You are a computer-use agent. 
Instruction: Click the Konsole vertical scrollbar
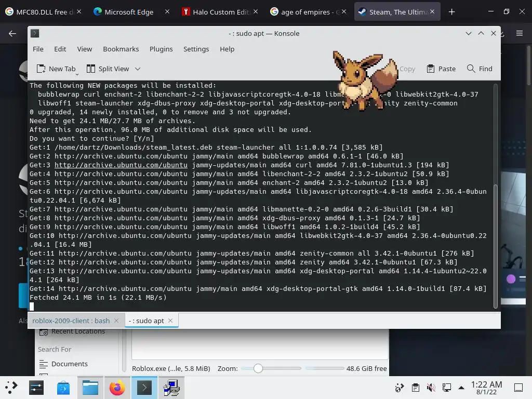(495, 246)
